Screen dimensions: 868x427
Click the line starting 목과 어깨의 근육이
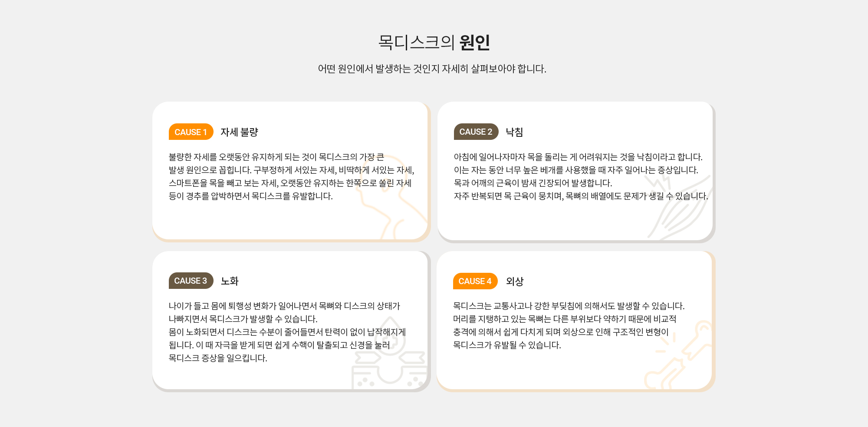point(533,183)
